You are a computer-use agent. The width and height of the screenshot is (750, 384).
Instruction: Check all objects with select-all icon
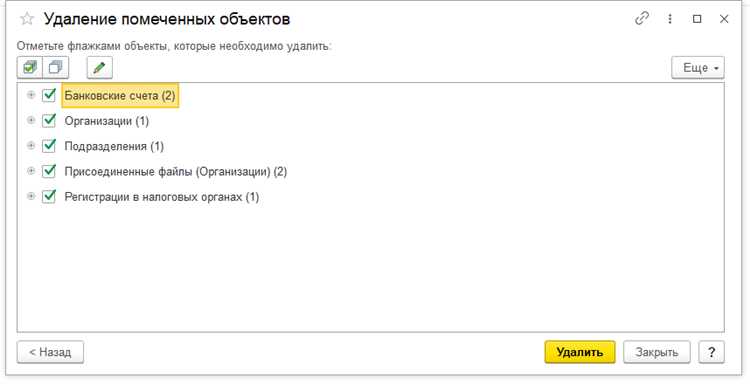coord(30,68)
